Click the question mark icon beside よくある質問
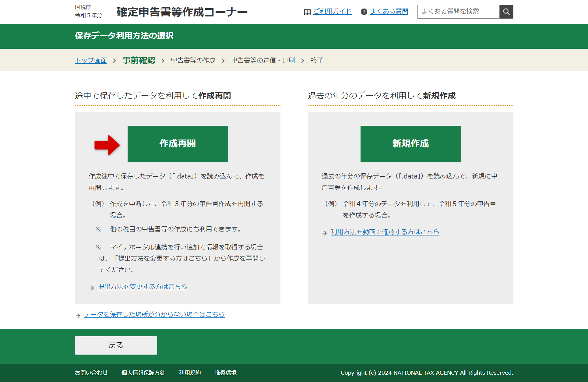This screenshot has width=588, height=382. pyautogui.click(x=364, y=12)
